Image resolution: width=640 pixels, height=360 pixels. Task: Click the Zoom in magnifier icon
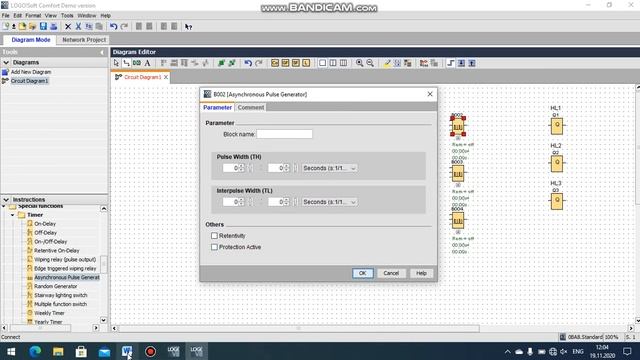click(359, 63)
